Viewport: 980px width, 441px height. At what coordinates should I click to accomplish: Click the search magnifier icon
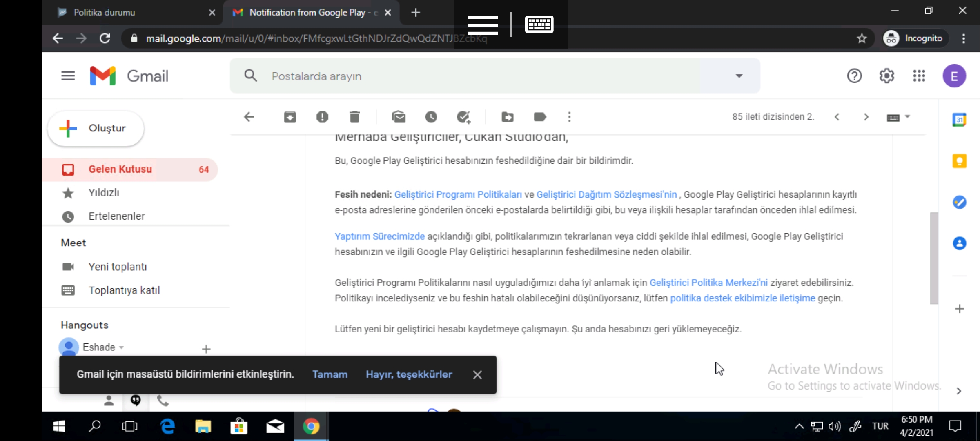(x=250, y=76)
